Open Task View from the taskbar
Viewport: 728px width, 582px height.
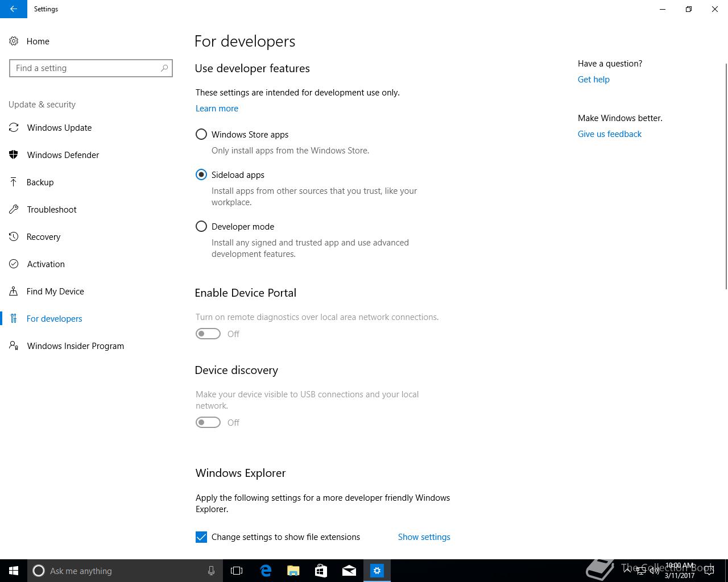tap(237, 571)
